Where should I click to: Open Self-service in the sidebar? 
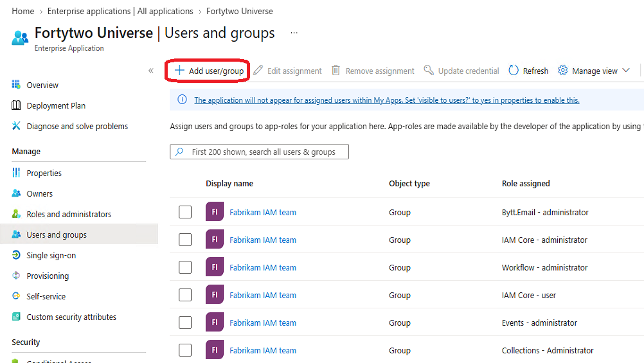coord(46,296)
